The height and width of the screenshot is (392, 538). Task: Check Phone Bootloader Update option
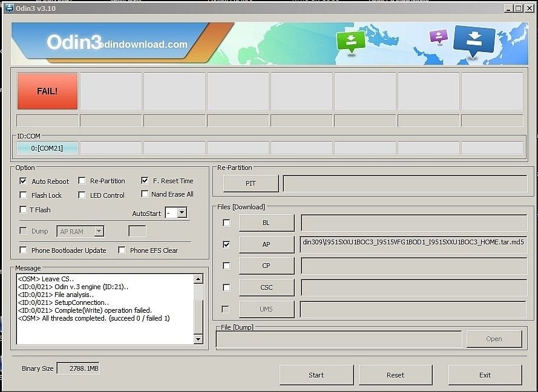click(x=24, y=250)
